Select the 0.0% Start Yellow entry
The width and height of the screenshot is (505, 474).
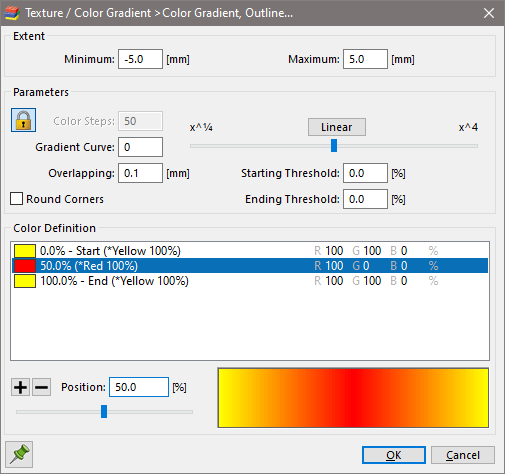250,251
